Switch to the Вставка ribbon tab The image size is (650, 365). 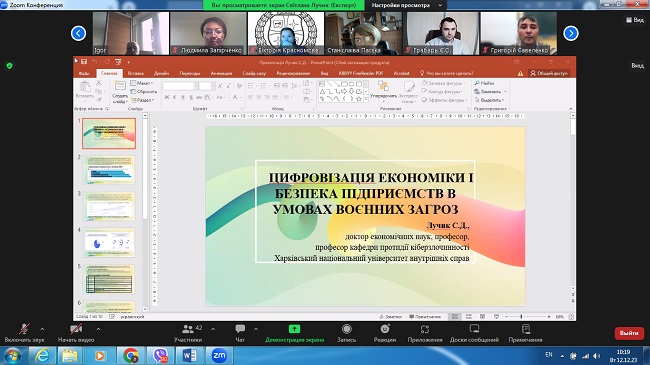(136, 73)
